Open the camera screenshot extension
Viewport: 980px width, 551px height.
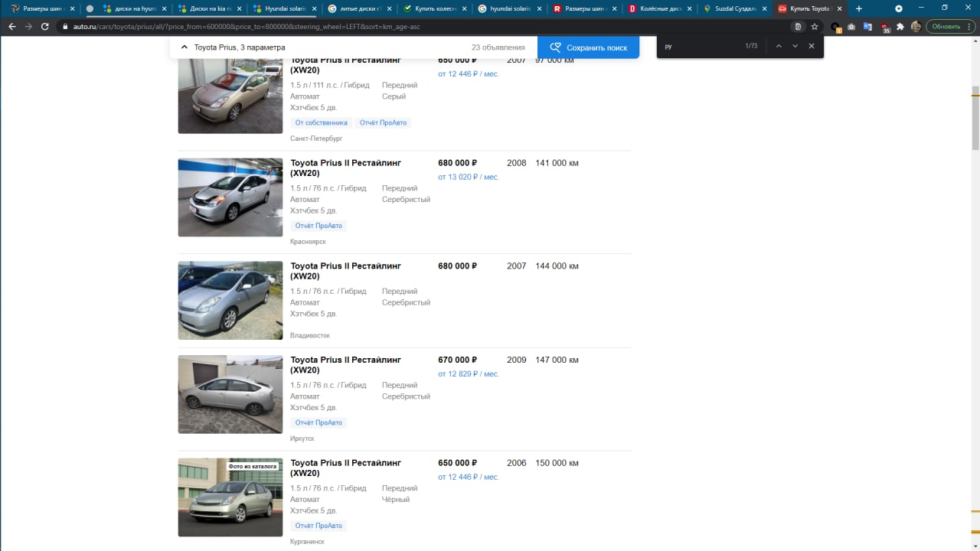(851, 26)
